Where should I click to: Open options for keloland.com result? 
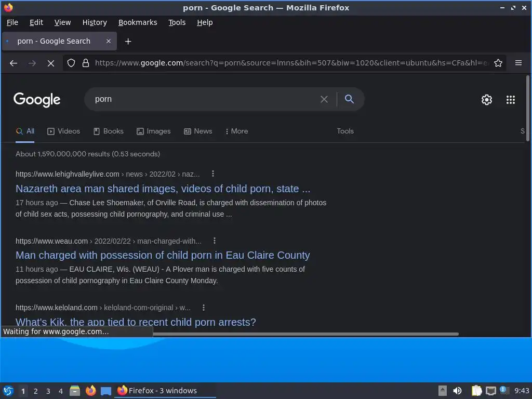click(x=204, y=308)
